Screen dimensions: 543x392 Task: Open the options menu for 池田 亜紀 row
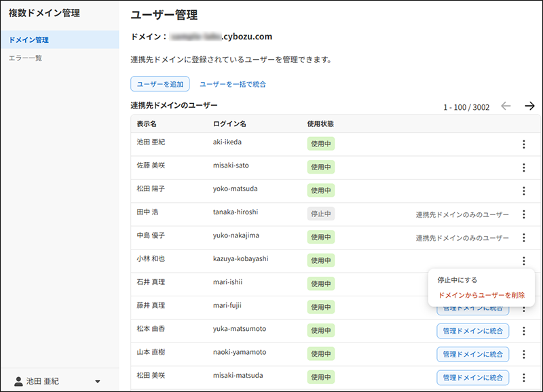(523, 144)
